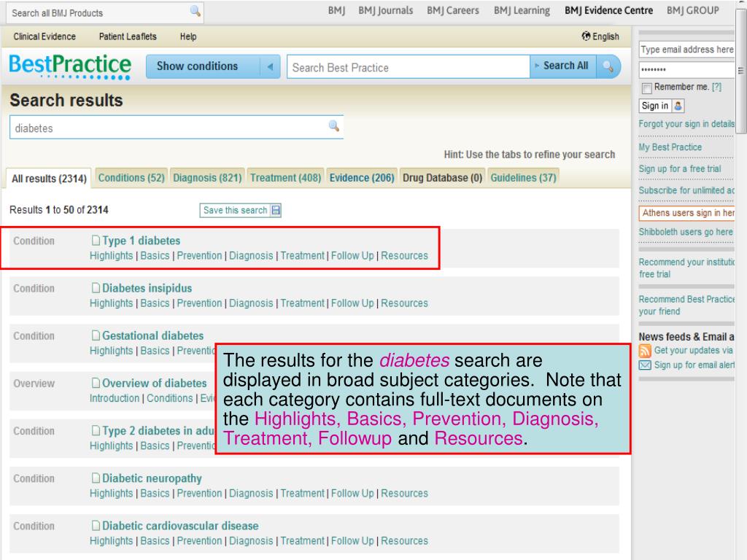Go to BMJ Journals in top navigation

click(x=385, y=10)
